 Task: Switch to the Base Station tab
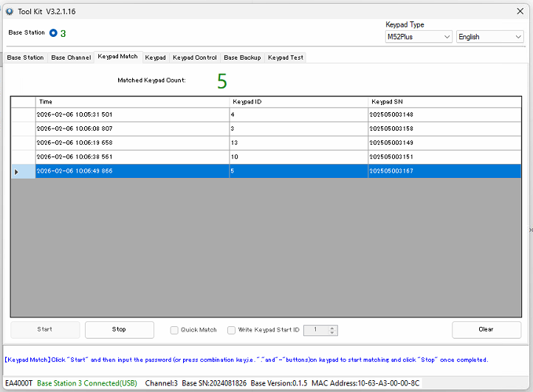25,58
